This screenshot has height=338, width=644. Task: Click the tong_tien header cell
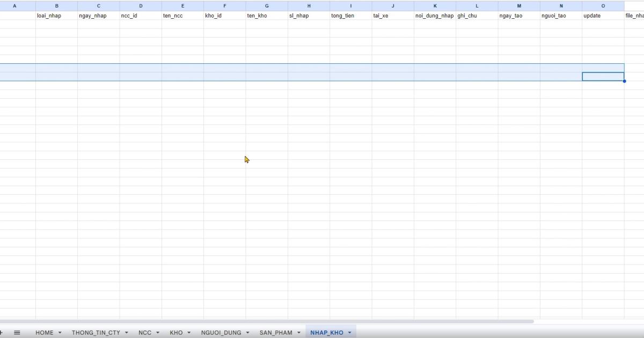351,16
